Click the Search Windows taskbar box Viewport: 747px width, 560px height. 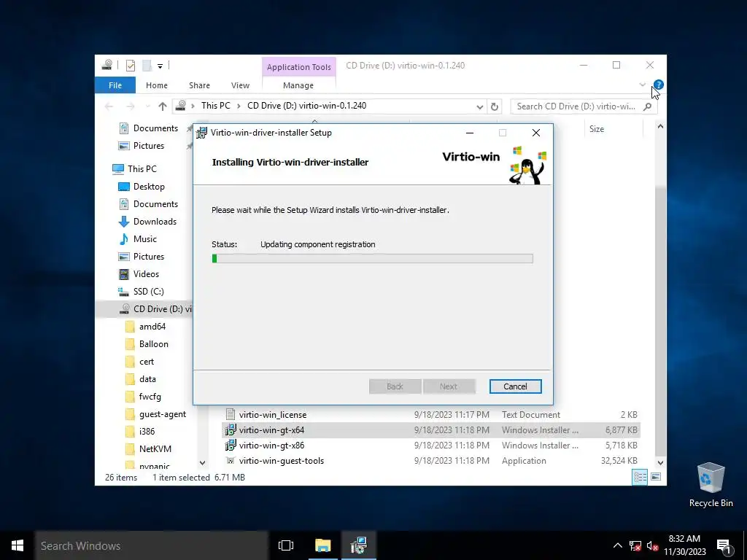152,545
